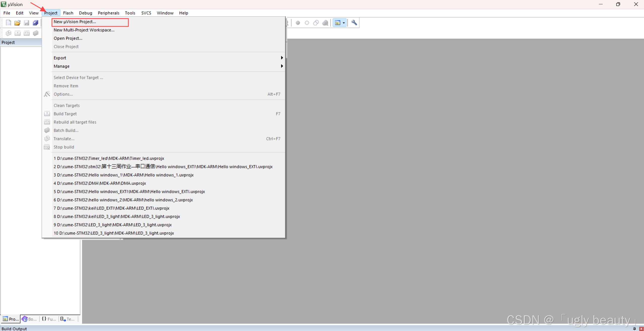Switch to the Books tab
Screen dimensions: 644x331
pos(29,319)
